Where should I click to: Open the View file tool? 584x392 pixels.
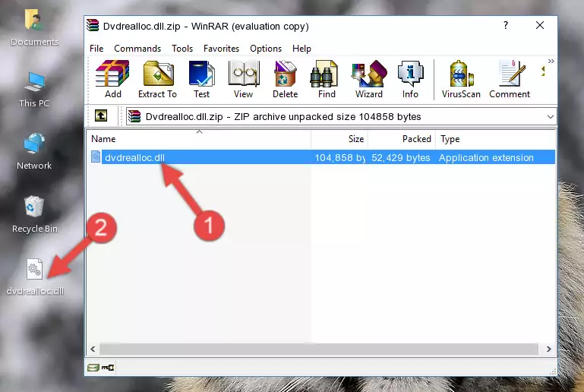244,79
